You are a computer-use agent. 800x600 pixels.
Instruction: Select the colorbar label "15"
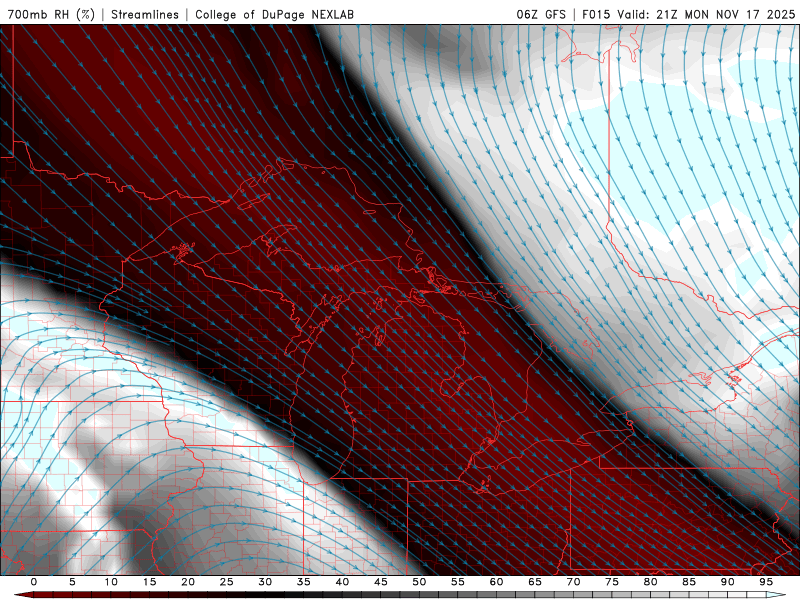pos(149,582)
